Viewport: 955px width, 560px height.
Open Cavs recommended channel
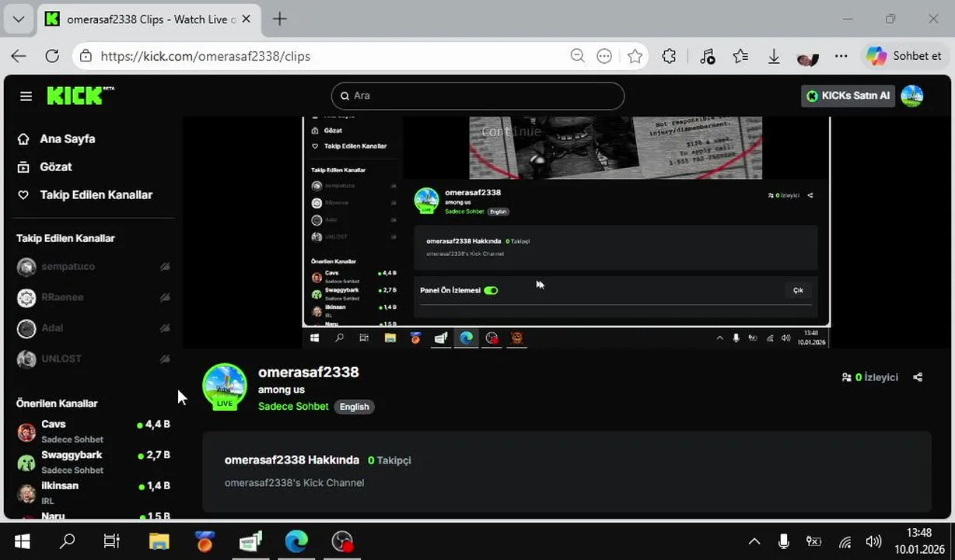[x=93, y=432]
